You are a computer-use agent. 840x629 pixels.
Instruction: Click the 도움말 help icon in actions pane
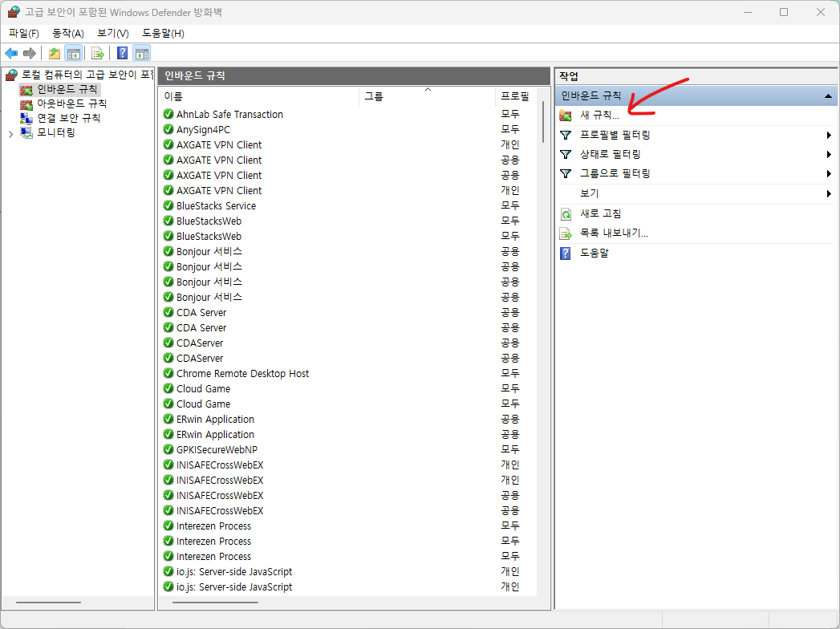[566, 253]
